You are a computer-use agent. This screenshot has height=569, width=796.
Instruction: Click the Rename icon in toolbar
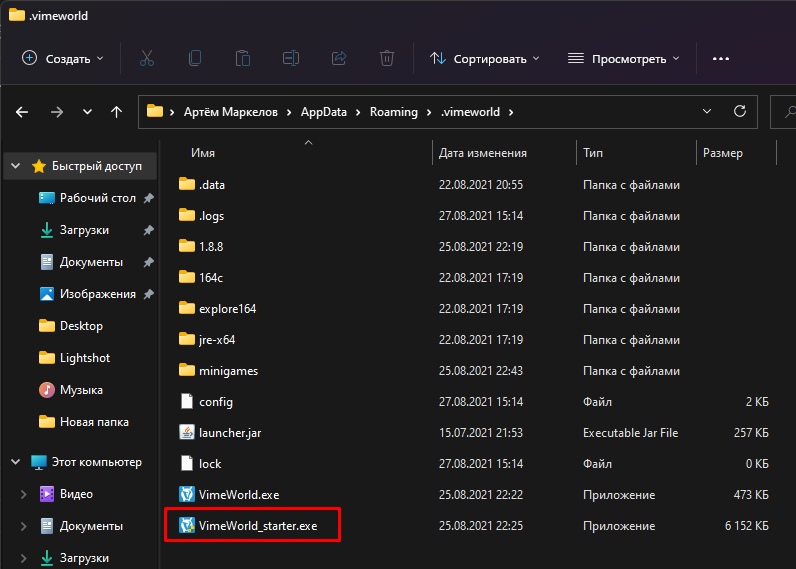click(291, 59)
